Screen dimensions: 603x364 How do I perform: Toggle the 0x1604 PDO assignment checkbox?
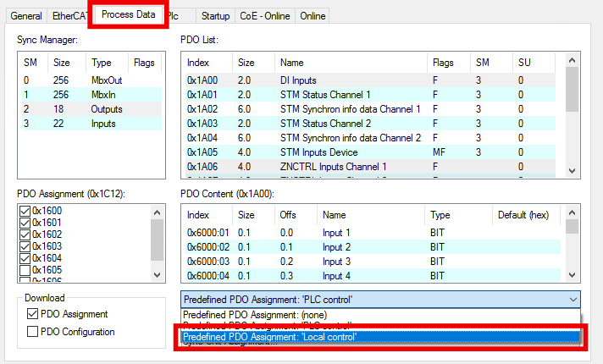(25, 258)
